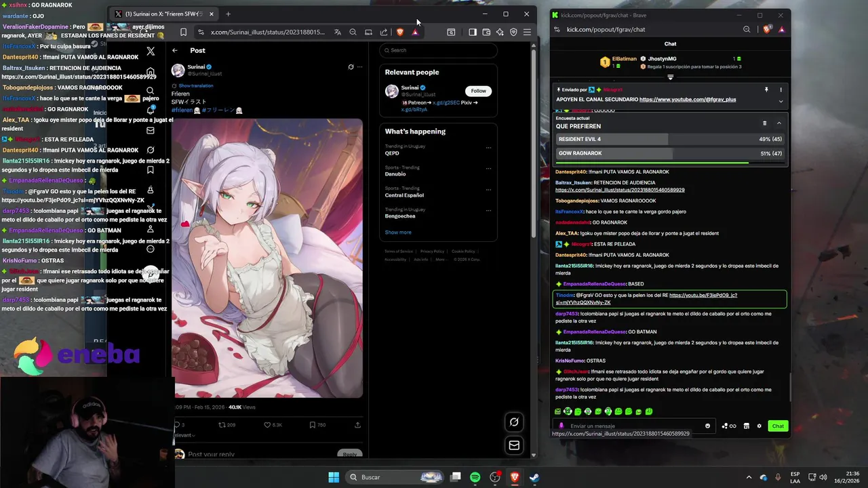Go back using the Post arrow
Viewport: 868px width, 488px height.
[175, 50]
